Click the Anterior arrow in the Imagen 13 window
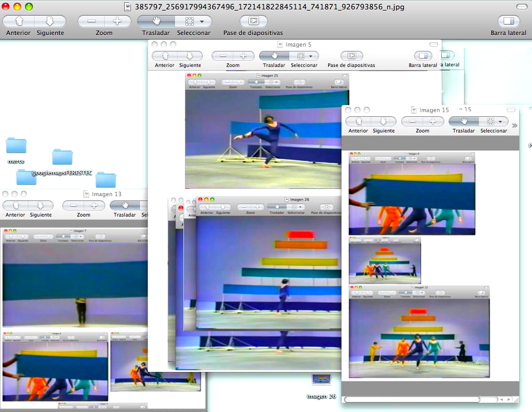 click(x=16, y=205)
